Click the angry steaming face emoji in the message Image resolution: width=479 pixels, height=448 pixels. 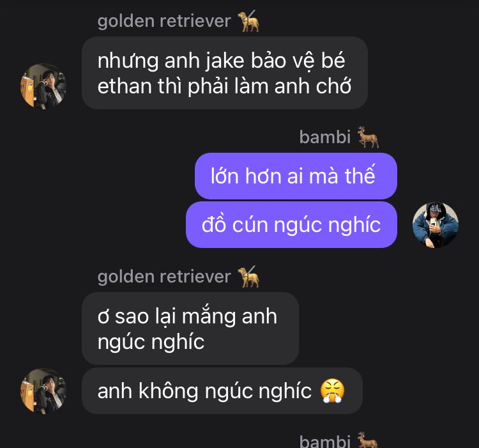click(332, 391)
